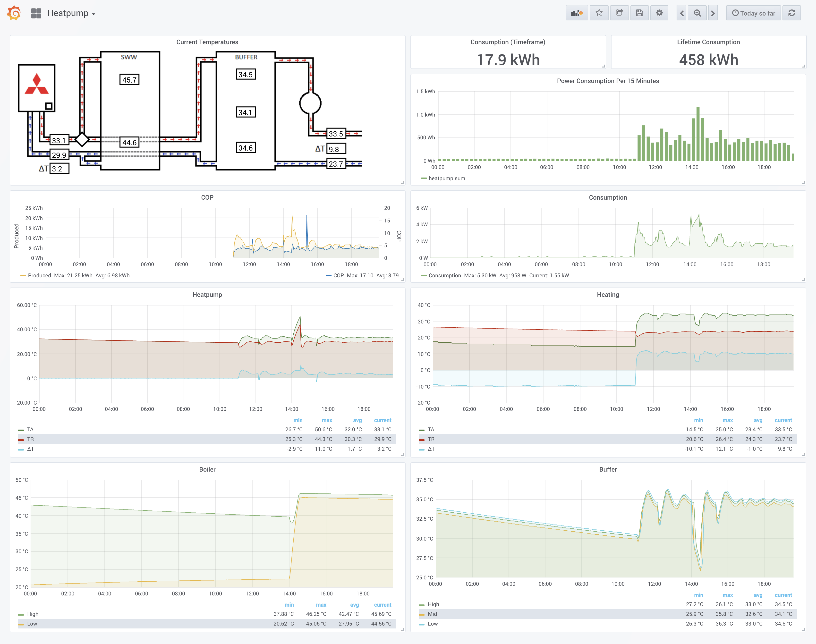Toggle Low series in Buffer legend
This screenshot has width=816, height=644.
[x=433, y=624]
